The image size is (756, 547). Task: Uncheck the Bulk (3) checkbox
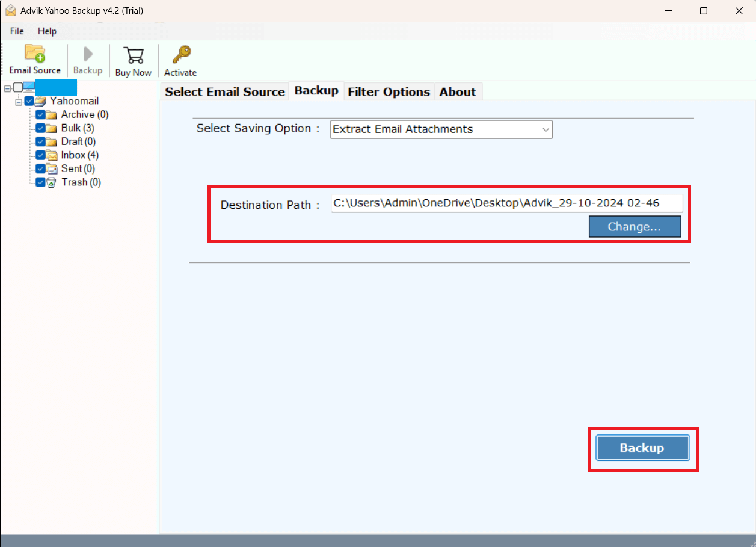pyautogui.click(x=40, y=128)
